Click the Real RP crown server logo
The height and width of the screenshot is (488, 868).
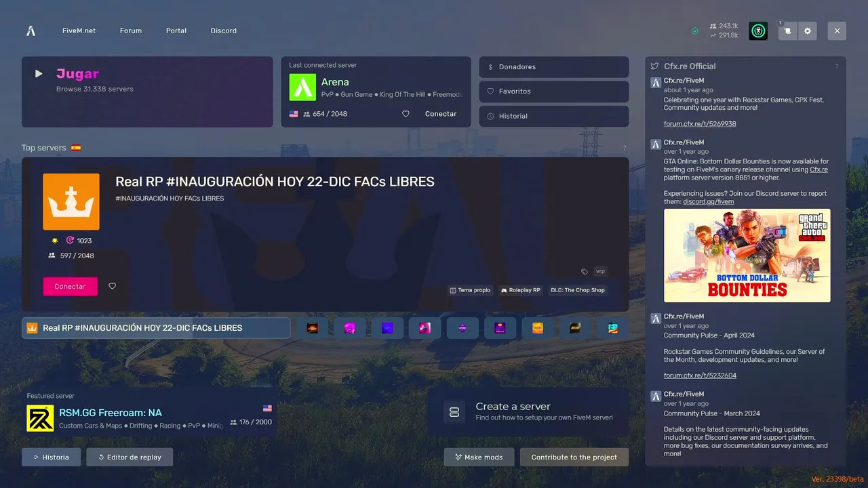(x=71, y=201)
